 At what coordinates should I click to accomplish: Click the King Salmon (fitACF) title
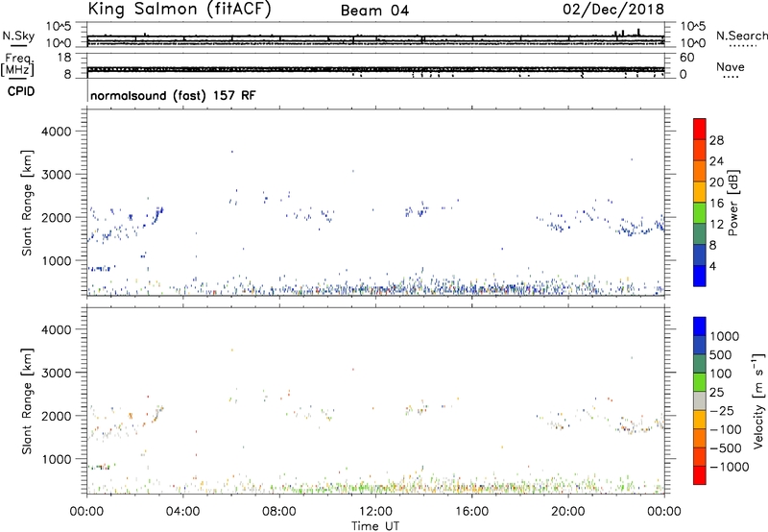(x=180, y=10)
